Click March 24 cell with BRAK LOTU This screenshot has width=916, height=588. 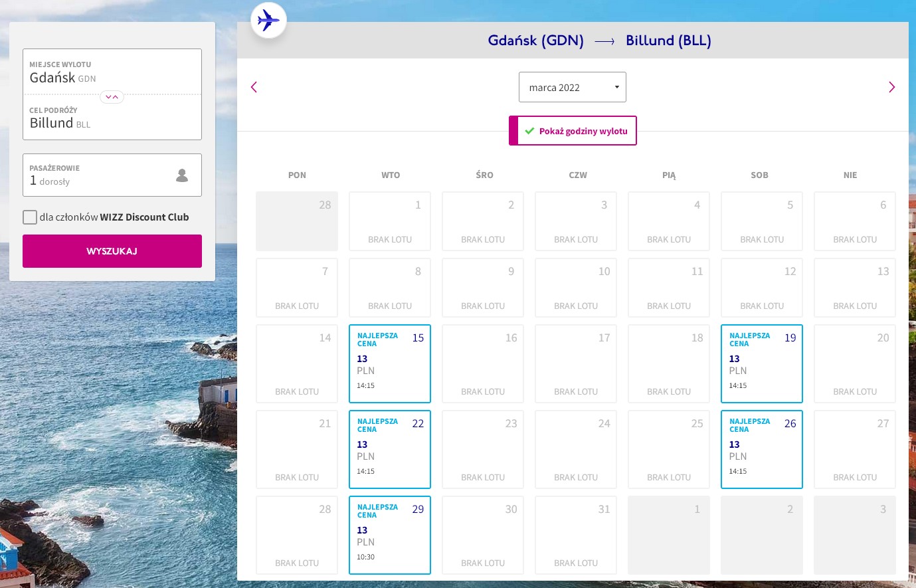(x=576, y=449)
